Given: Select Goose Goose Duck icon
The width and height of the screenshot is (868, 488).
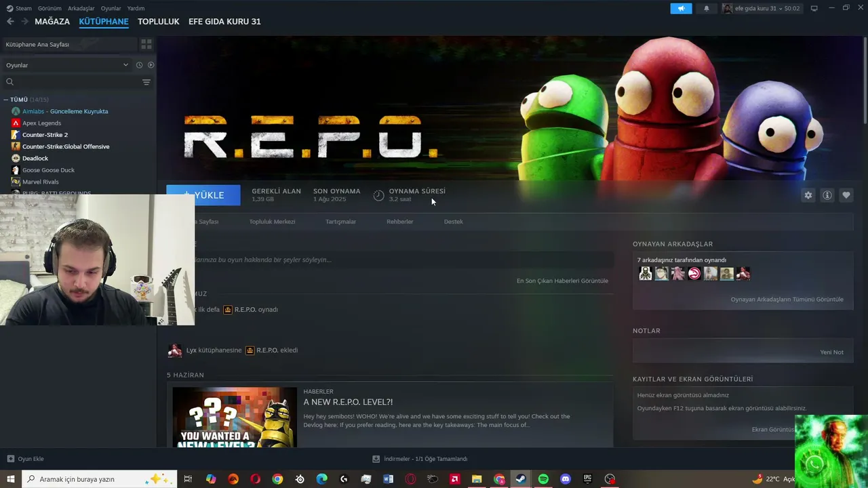Looking at the screenshot, I should point(16,170).
